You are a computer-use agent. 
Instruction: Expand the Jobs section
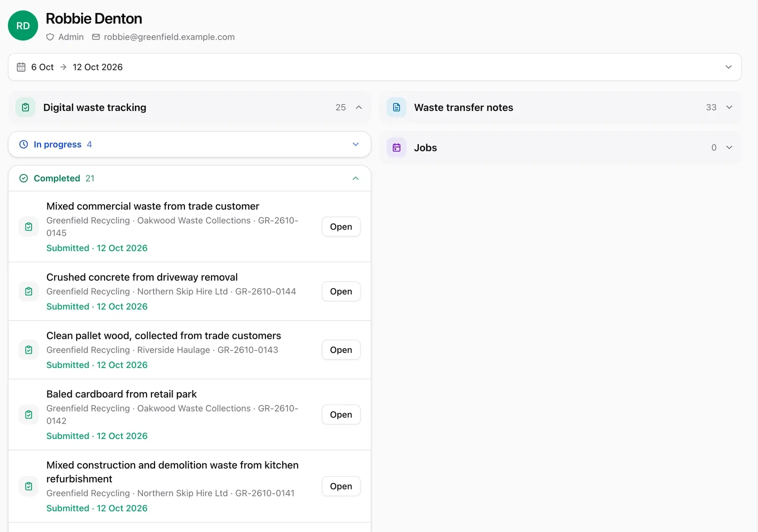tap(729, 147)
